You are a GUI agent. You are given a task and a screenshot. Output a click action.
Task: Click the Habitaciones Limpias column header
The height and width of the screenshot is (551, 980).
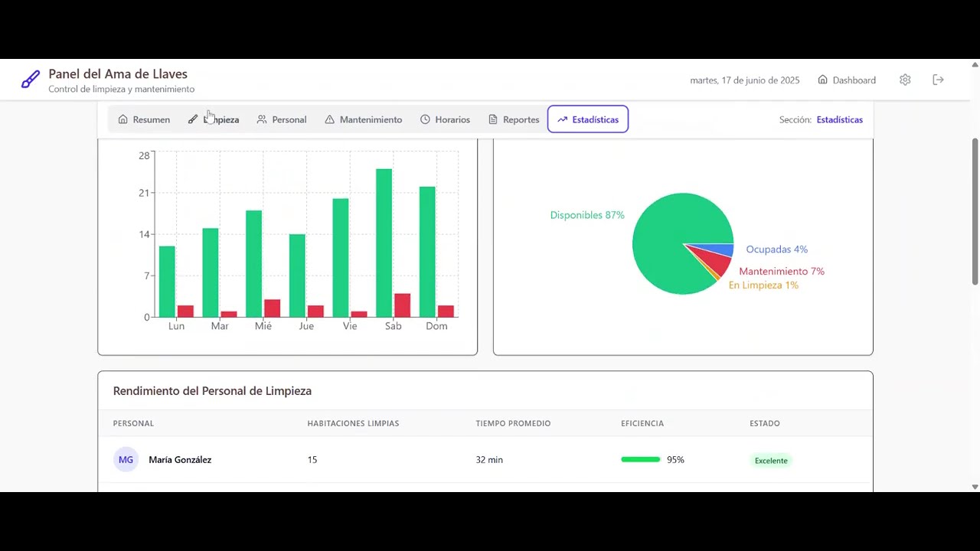coord(353,423)
